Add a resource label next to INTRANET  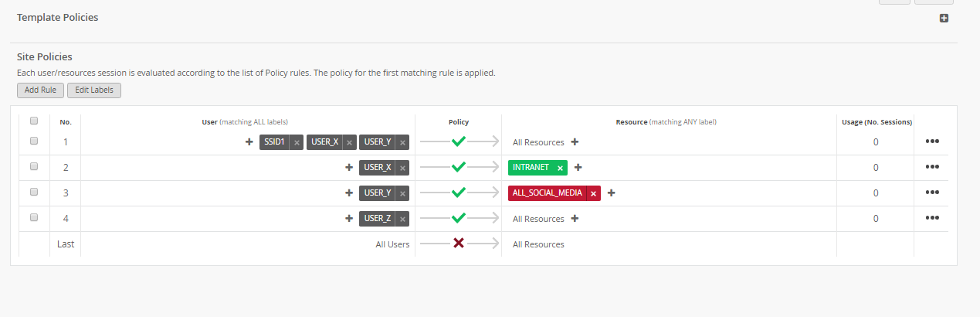click(578, 168)
